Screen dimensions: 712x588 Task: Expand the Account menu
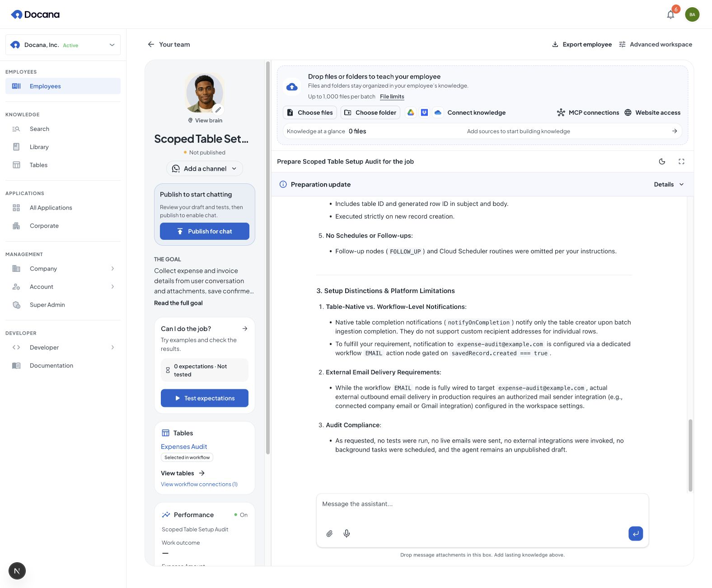(x=63, y=287)
